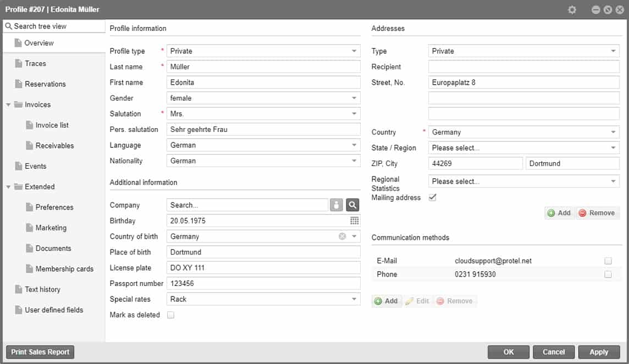
Task: Click the Traces document icon in sidebar
Action: (18, 64)
